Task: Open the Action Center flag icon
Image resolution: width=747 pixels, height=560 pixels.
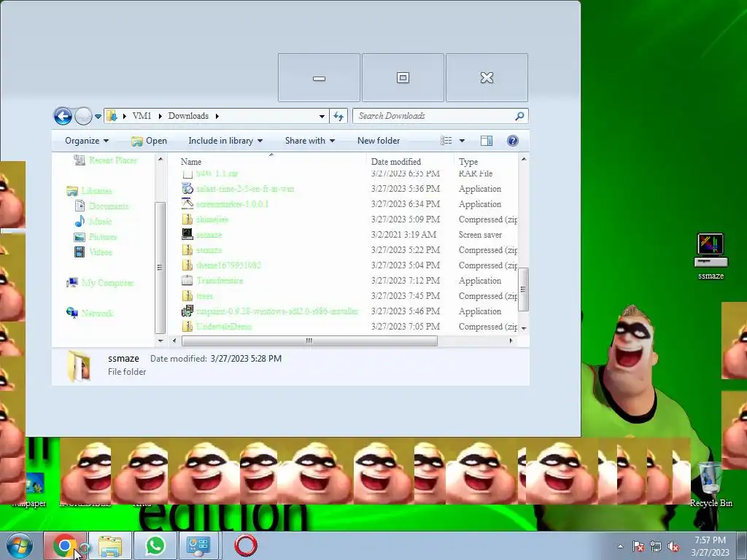Action: click(x=638, y=547)
